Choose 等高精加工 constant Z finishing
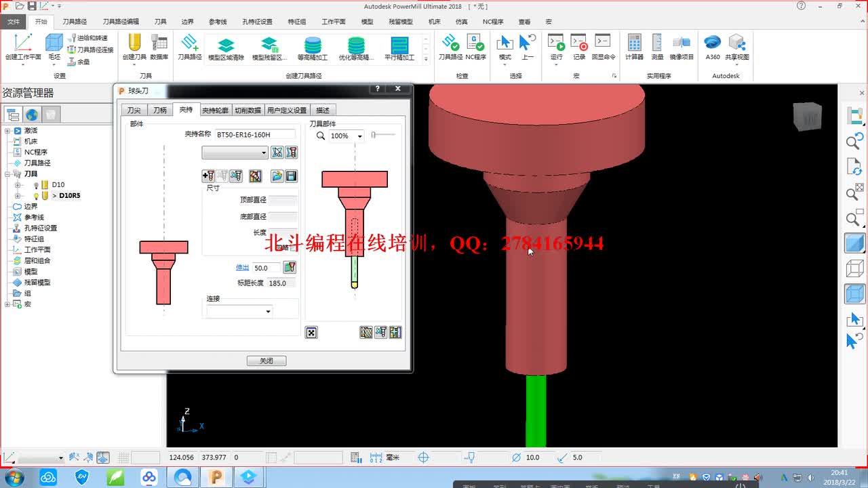The height and width of the screenshot is (488, 868). (313, 49)
